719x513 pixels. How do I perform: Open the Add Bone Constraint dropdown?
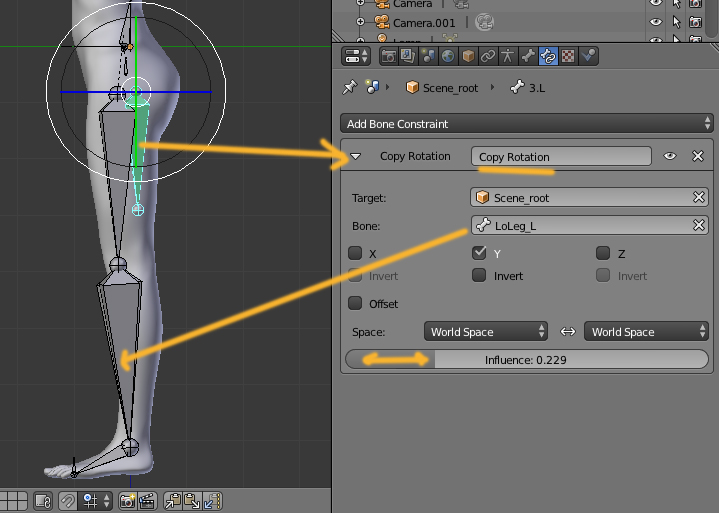[x=526, y=124]
